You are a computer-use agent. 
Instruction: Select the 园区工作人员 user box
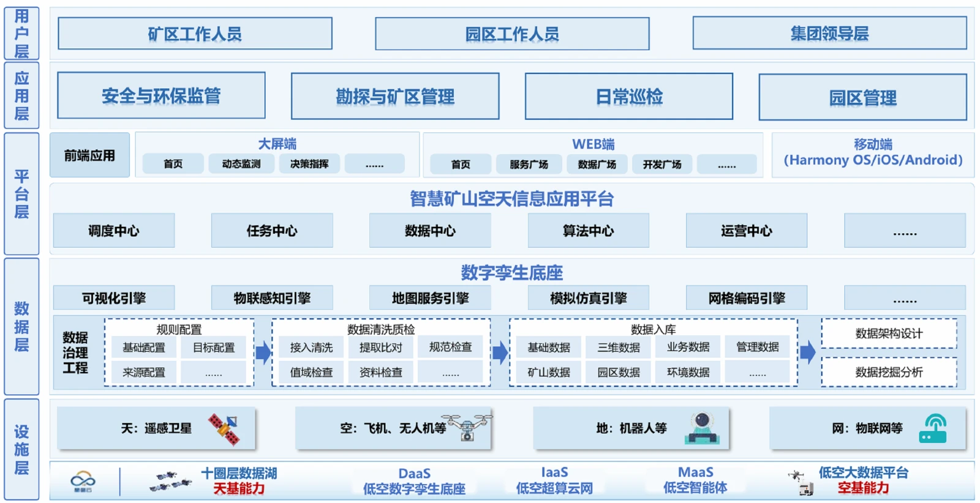click(512, 34)
